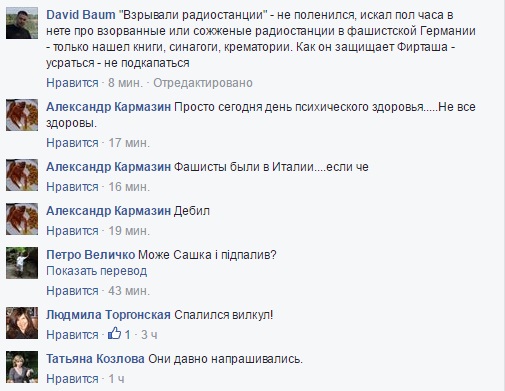
Task: Open Петро Величко profile name
Action: pos(91,255)
